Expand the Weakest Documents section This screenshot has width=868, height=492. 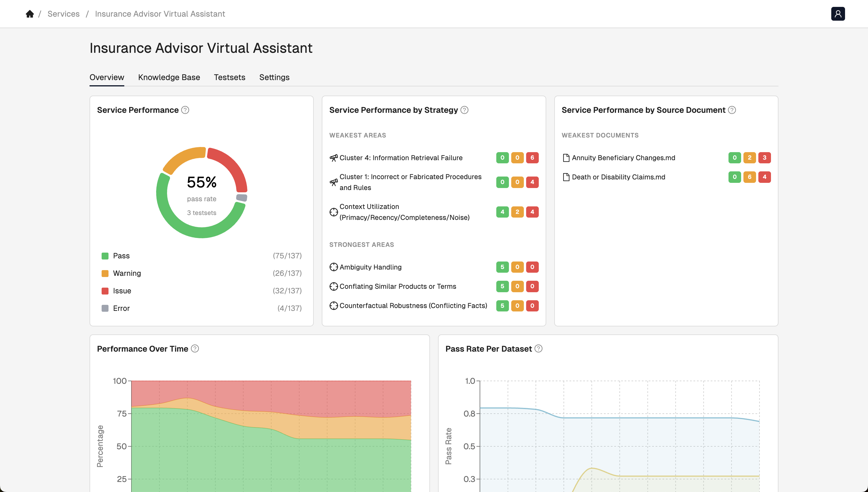click(x=600, y=135)
